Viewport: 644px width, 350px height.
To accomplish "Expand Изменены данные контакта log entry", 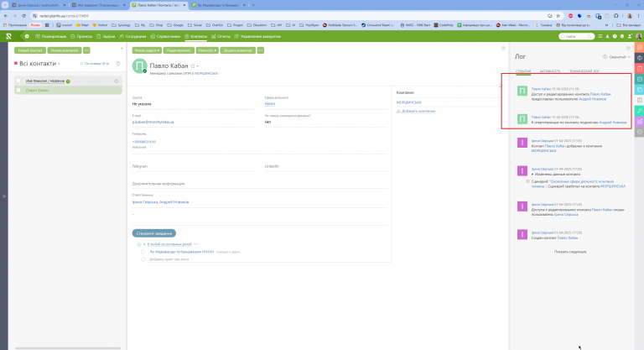I will (556, 174).
